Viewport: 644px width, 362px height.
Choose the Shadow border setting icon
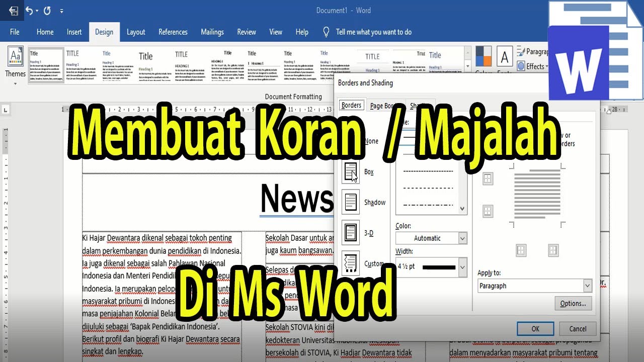[351, 202]
